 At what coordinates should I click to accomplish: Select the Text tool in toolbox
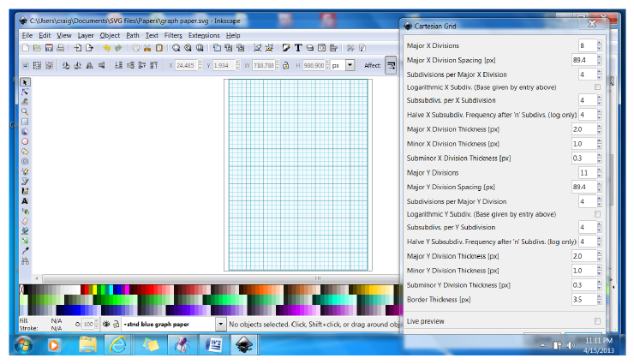pyautogui.click(x=25, y=200)
